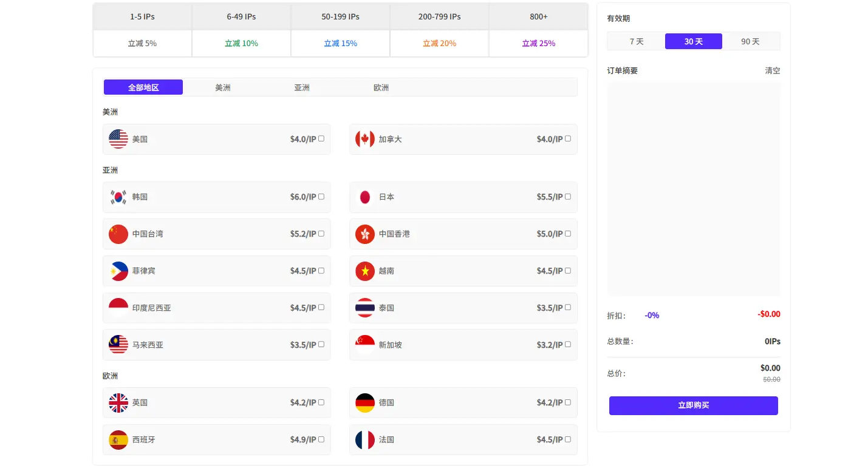Click the Vietnam flag icon
Viewport: 868px width, 474px height.
click(365, 271)
